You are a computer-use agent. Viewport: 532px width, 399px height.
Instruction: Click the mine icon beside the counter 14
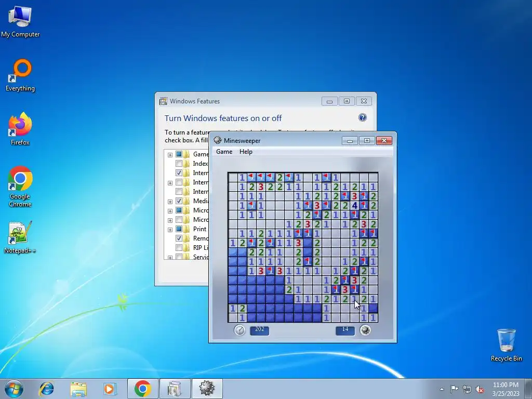[365, 330]
